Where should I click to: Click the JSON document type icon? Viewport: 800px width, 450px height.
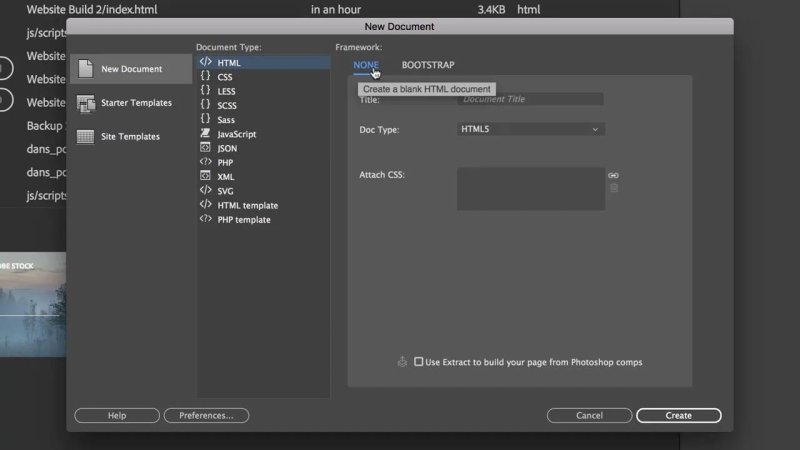(x=206, y=147)
